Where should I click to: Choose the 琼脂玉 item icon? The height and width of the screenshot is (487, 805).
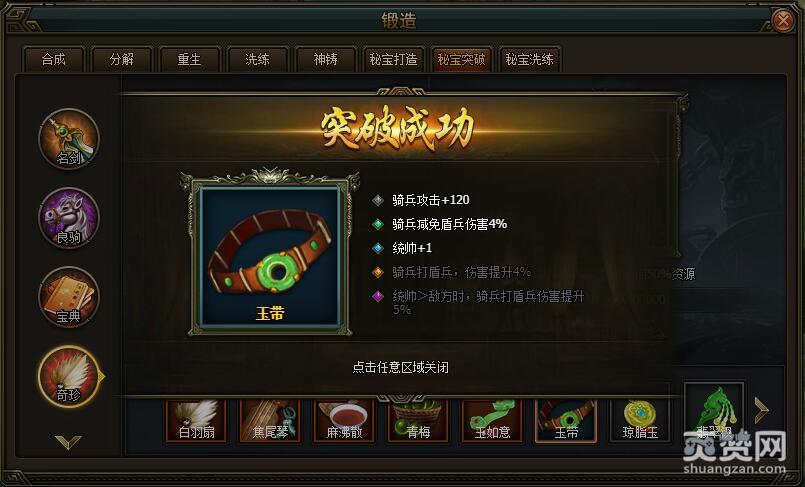(640, 421)
